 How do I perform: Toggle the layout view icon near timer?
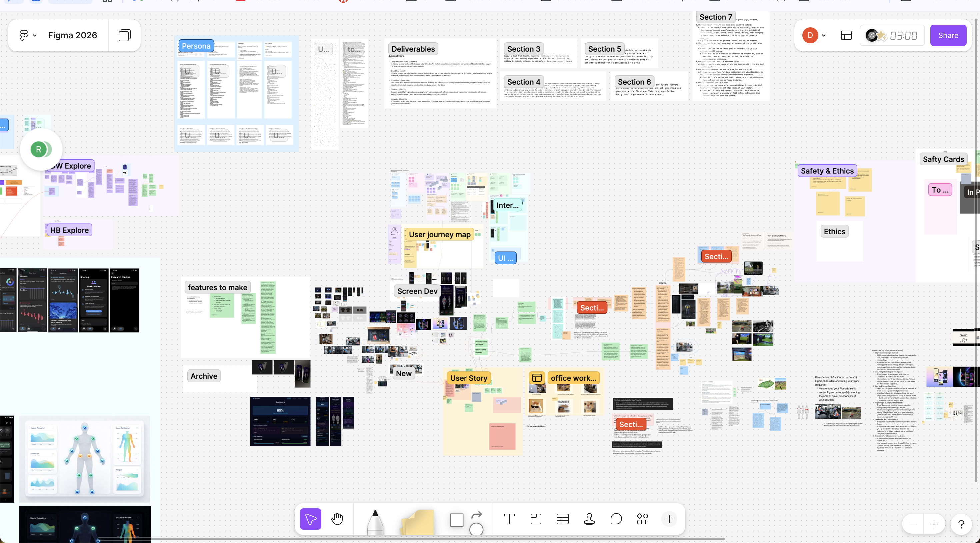[x=846, y=35]
